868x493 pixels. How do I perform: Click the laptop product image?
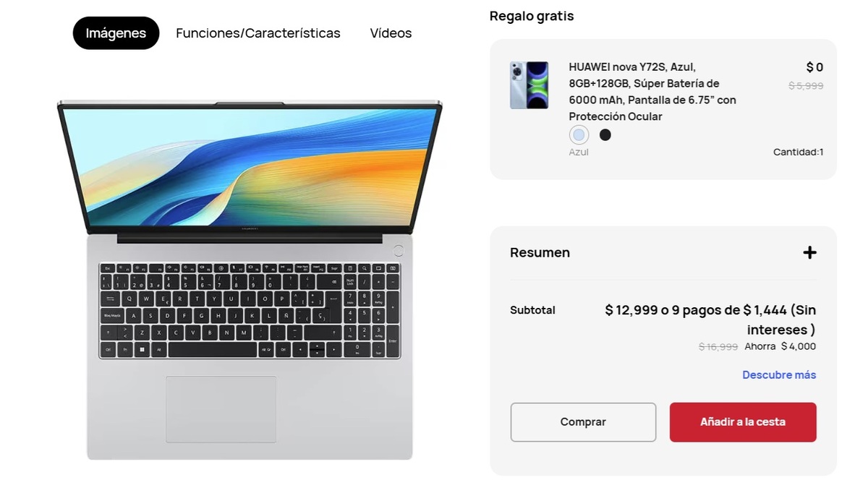[x=250, y=280]
